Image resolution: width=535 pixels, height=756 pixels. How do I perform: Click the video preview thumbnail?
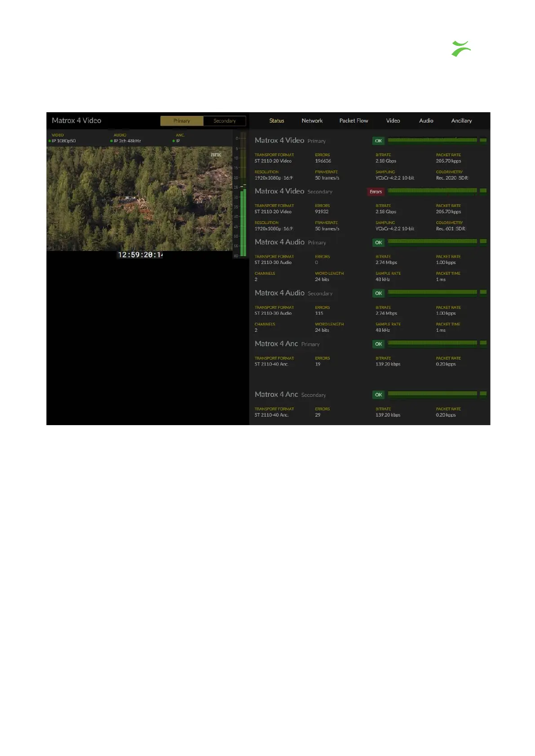tap(140, 198)
